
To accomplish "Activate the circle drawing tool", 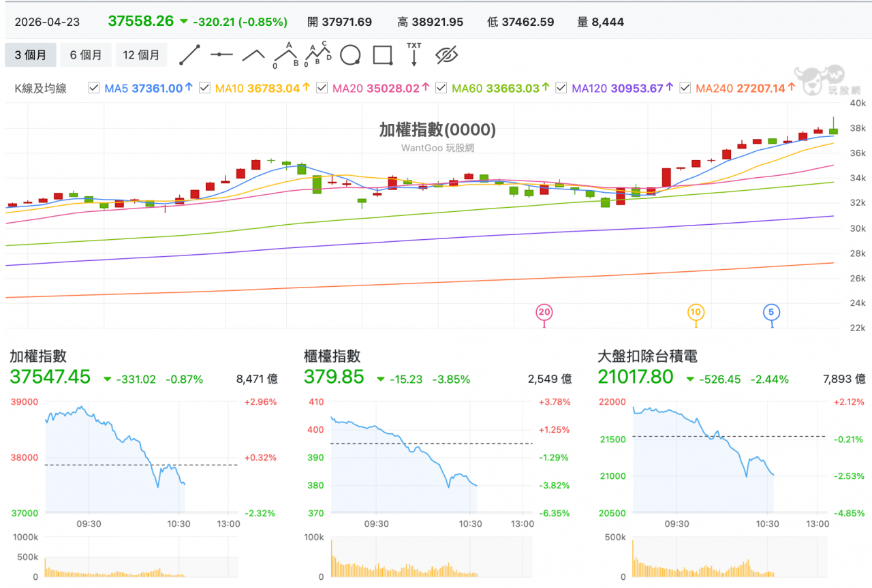I will [350, 55].
